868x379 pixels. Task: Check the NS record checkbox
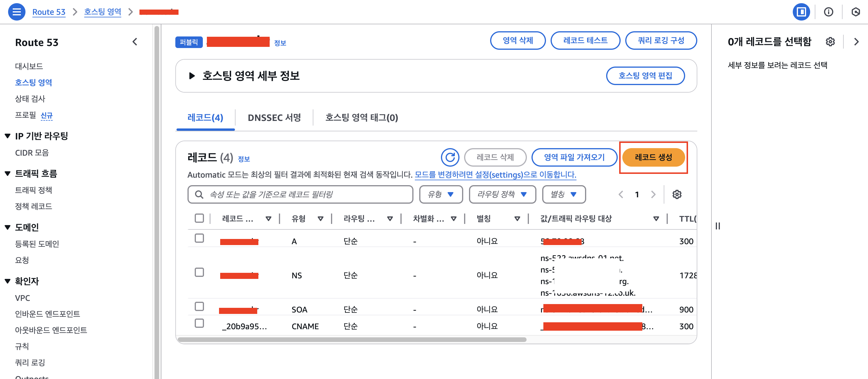pos(199,272)
